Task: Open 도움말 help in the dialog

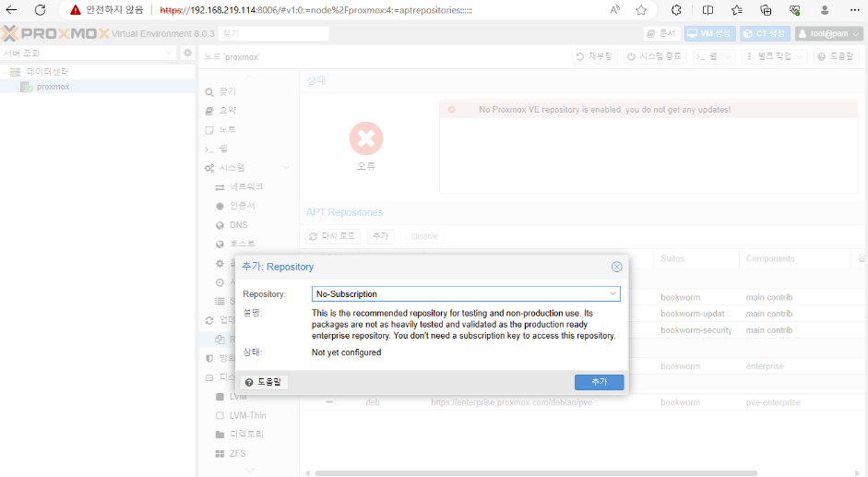Action: [x=264, y=382]
